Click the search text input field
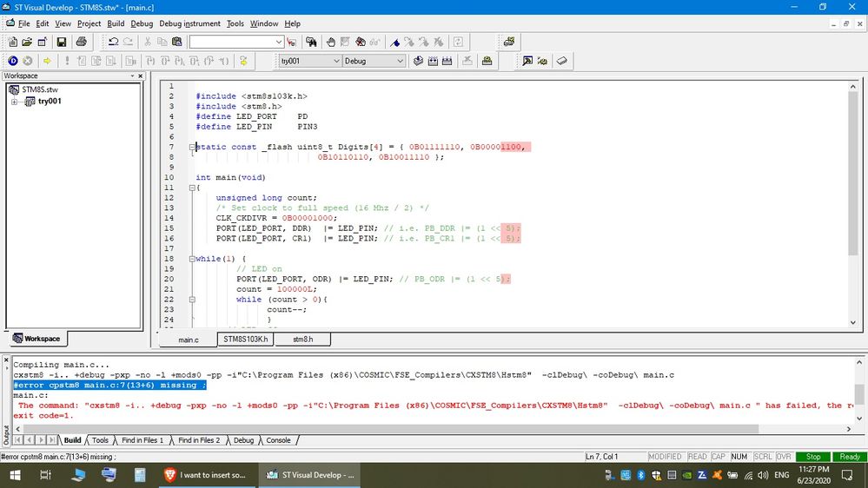 click(x=231, y=42)
